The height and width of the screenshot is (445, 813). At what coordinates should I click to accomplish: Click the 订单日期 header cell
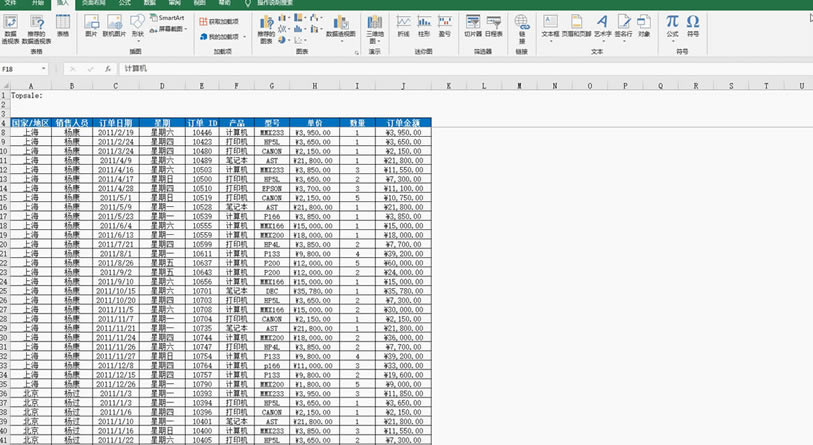[116, 123]
